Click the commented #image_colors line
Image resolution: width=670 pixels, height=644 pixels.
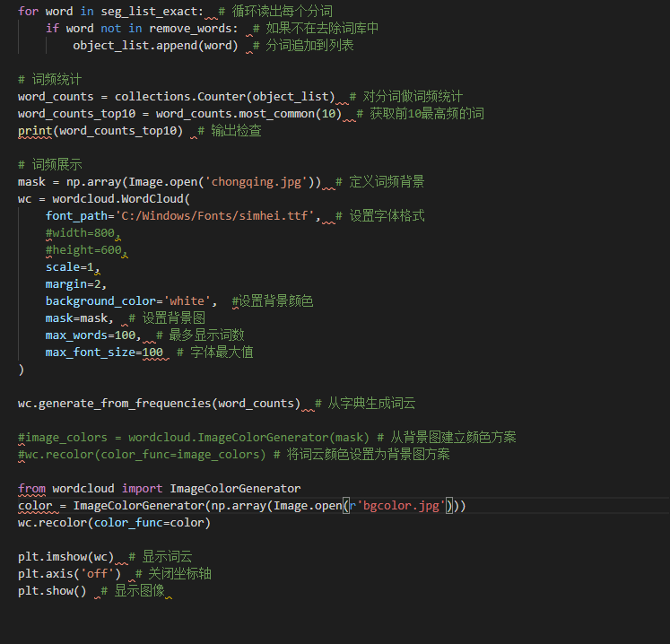pos(267,438)
